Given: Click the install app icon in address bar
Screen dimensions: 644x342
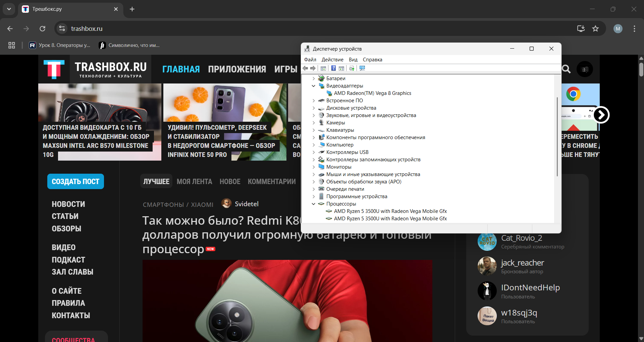Looking at the screenshot, I should 581,28.
